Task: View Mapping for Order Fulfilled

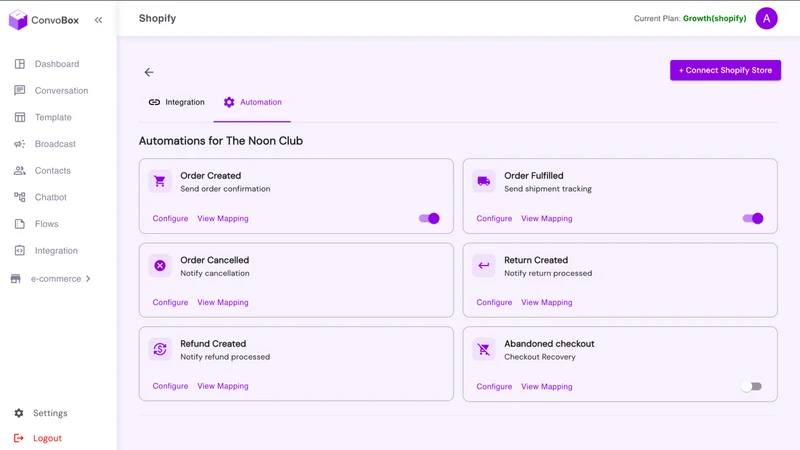Action: click(x=547, y=218)
